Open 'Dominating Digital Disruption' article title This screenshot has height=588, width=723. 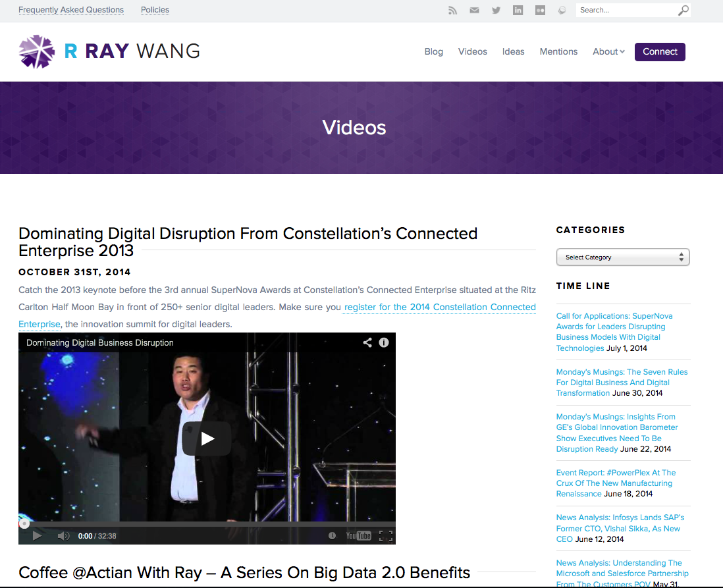click(248, 242)
